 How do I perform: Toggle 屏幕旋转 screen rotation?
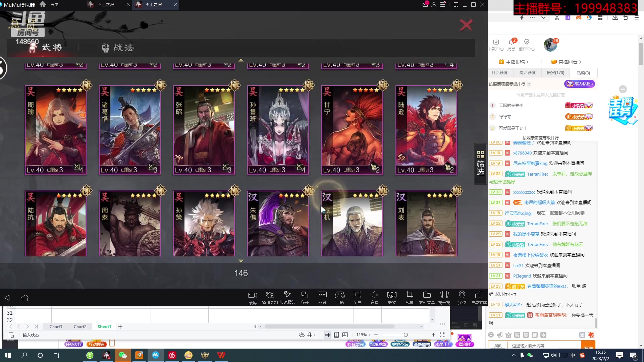pos(479,298)
